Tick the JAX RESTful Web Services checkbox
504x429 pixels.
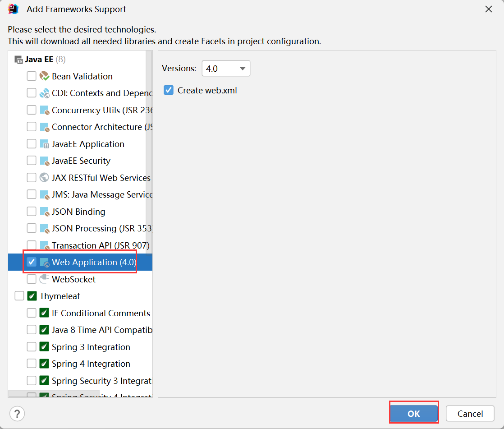(32, 178)
